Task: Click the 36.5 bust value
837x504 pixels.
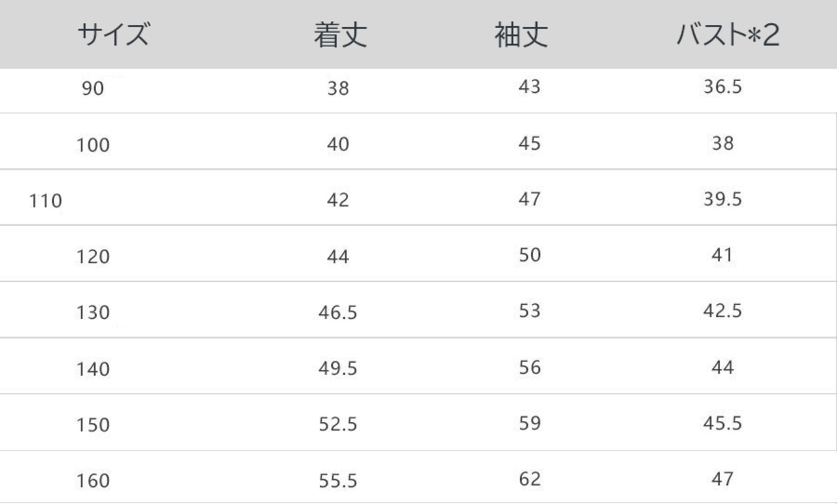Action: (x=723, y=87)
